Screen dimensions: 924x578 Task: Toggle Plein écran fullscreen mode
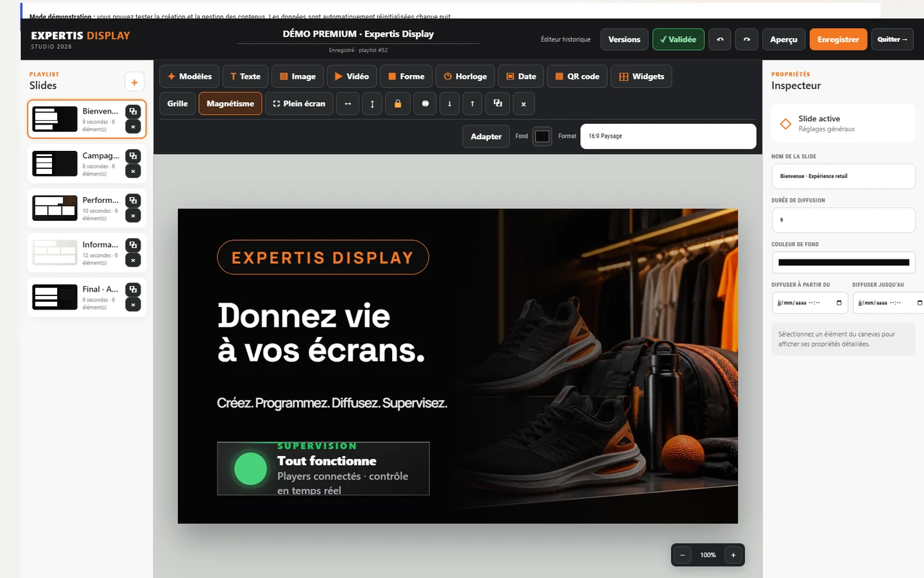[x=299, y=103]
